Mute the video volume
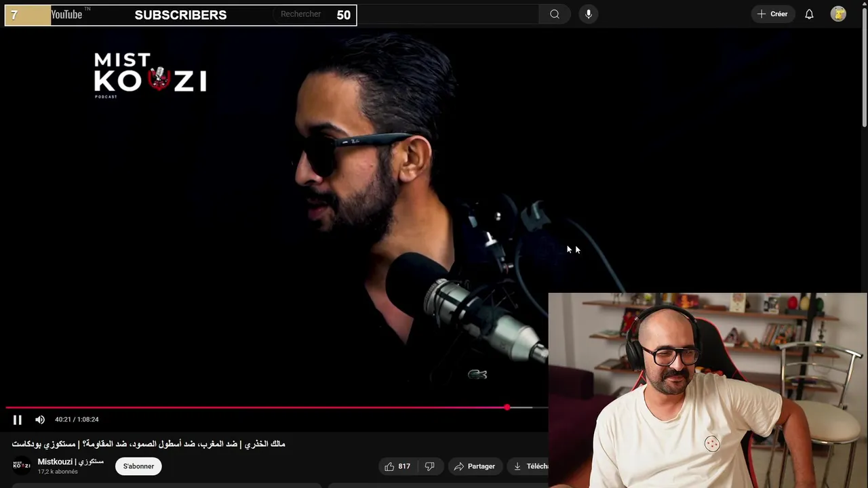 pyautogui.click(x=40, y=420)
